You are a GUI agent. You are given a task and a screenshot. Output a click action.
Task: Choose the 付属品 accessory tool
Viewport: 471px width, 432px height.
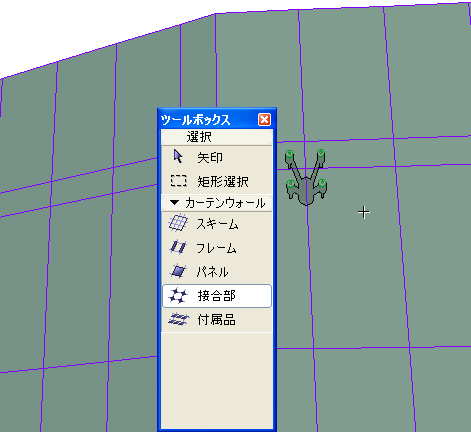pos(217,320)
